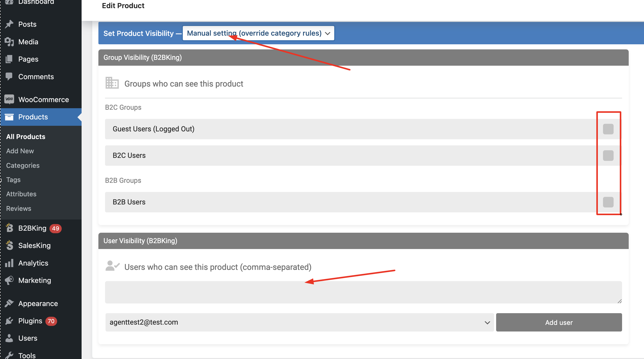The image size is (644, 359).
Task: Click the Plugins plug icon
Action: coord(9,321)
